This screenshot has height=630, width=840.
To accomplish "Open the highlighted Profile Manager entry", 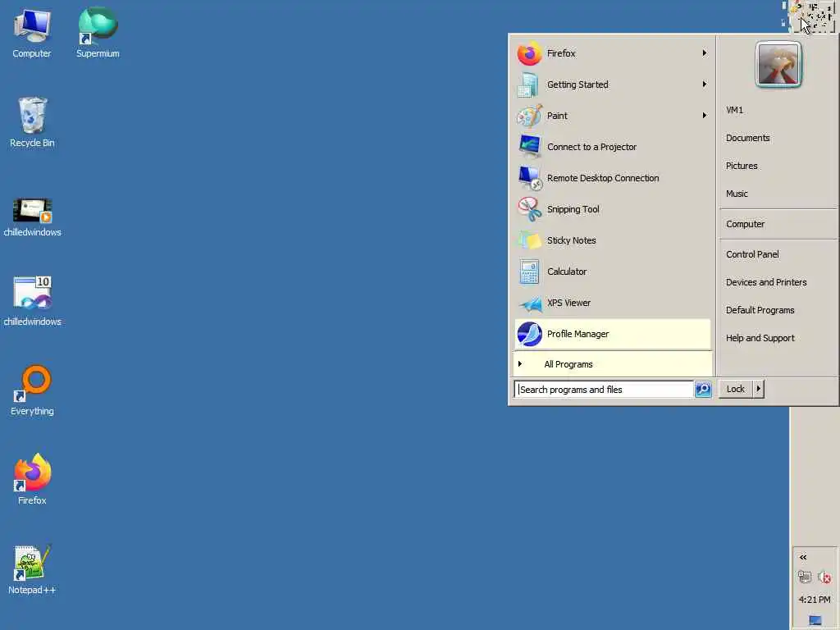I will coord(612,334).
